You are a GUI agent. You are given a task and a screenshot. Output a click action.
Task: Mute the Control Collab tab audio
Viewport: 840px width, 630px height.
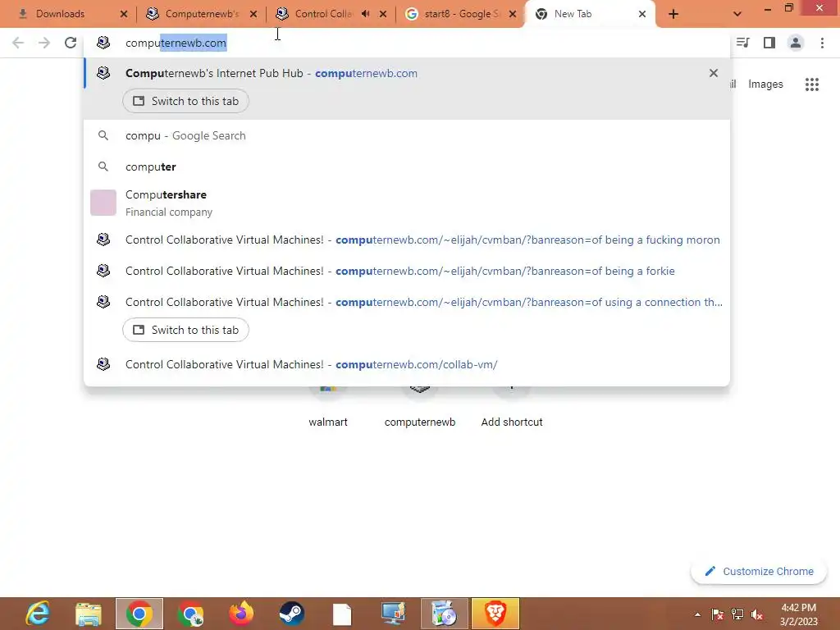coord(365,14)
